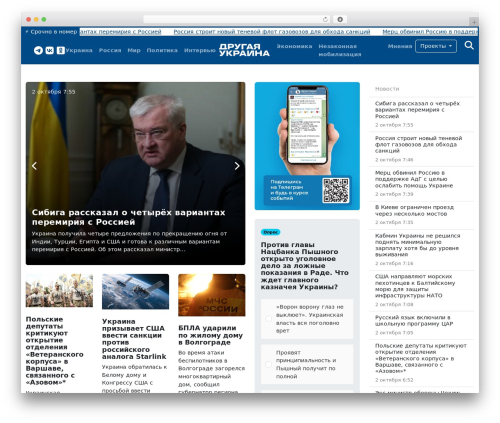
Task: Go to Другая Украина logo homepage
Action: [244, 50]
